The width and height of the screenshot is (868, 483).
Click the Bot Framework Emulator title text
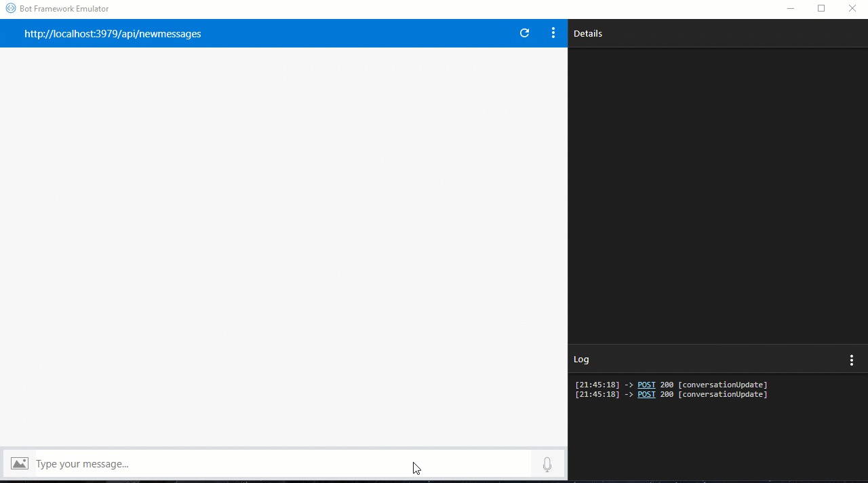(x=63, y=8)
